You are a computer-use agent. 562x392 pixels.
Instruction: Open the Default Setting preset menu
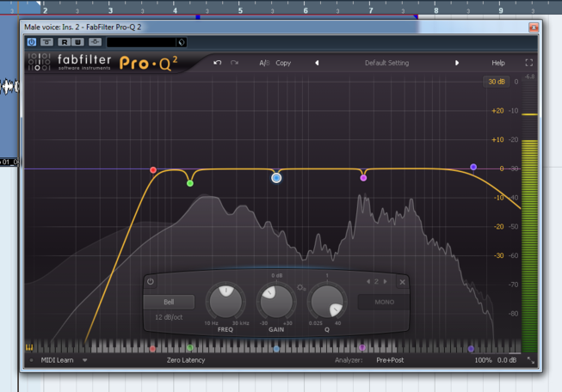386,63
